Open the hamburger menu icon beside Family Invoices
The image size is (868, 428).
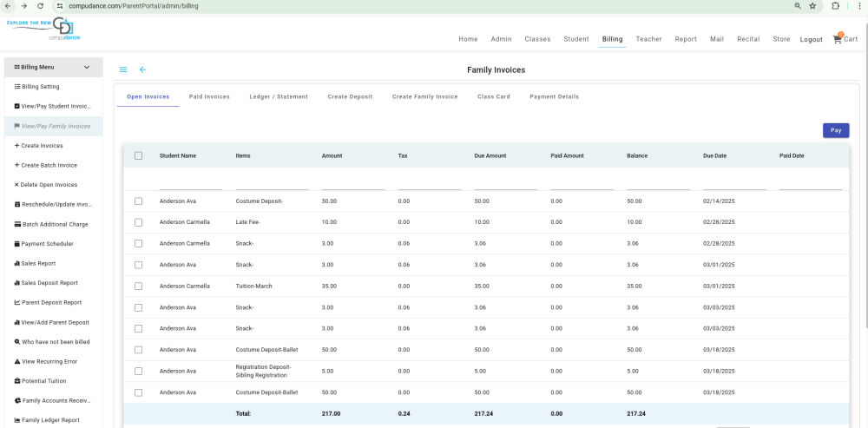click(x=123, y=69)
